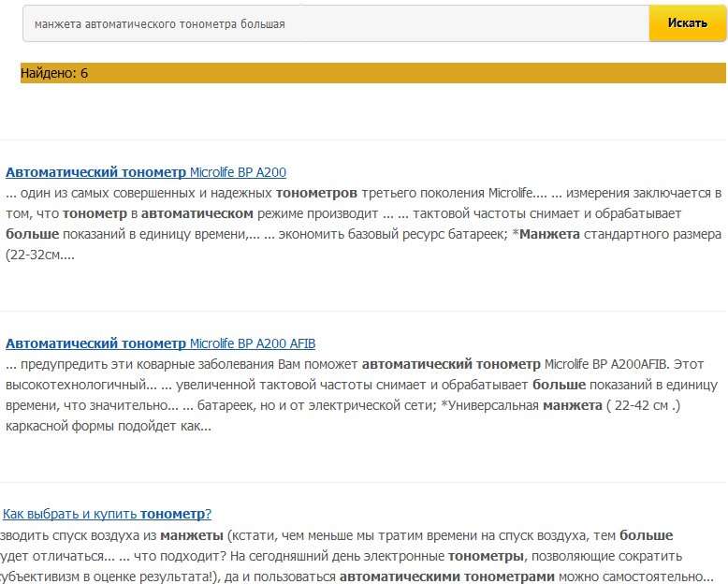Click the bold автоматический тонометр in the AFIB snippet
Viewport: 728px width, 584px height.
pyautogui.click(x=451, y=364)
